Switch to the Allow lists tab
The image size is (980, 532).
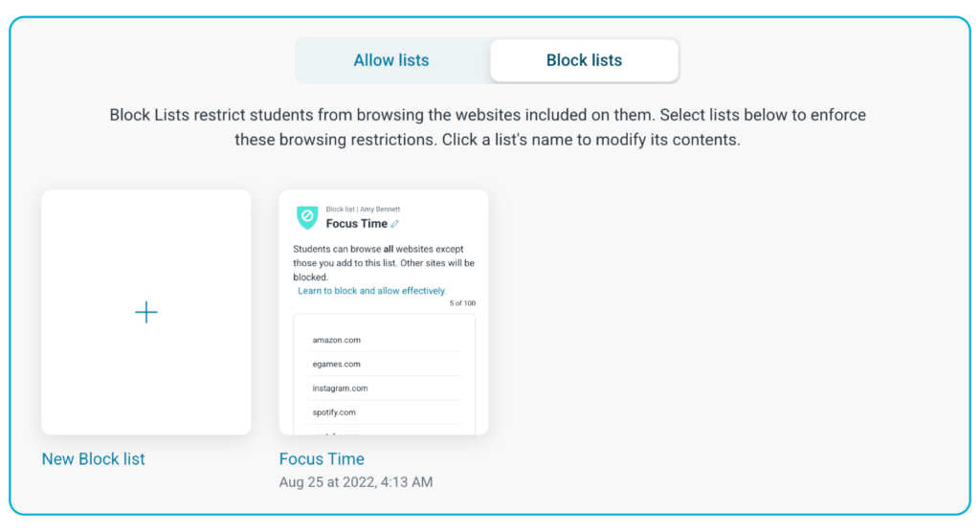pyautogui.click(x=391, y=60)
